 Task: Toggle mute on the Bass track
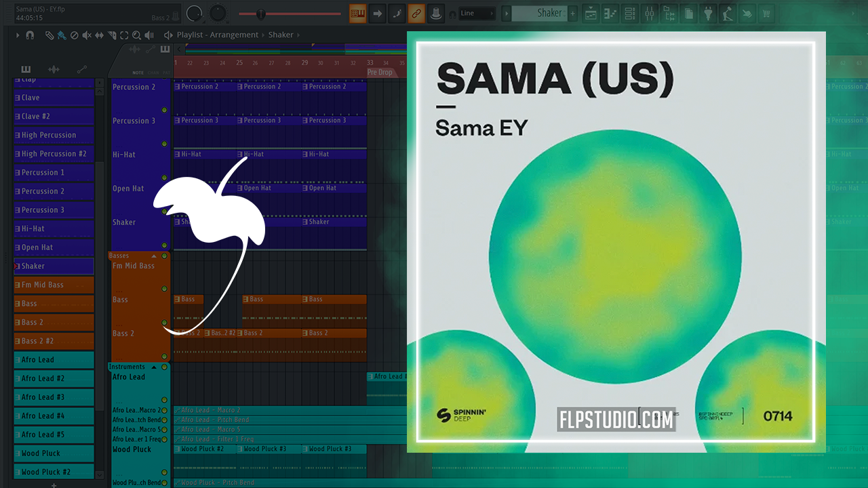tap(164, 323)
